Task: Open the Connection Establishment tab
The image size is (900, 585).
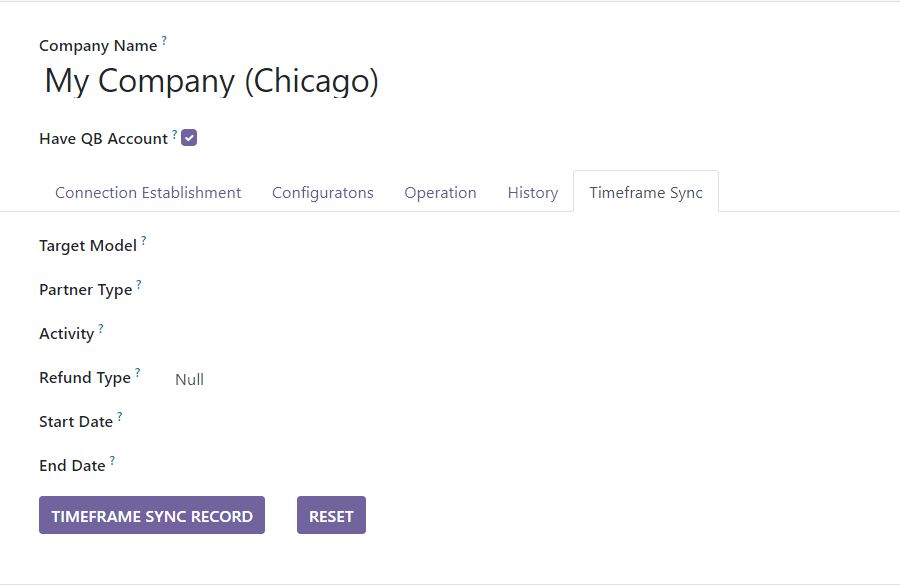Action: pyautogui.click(x=148, y=192)
